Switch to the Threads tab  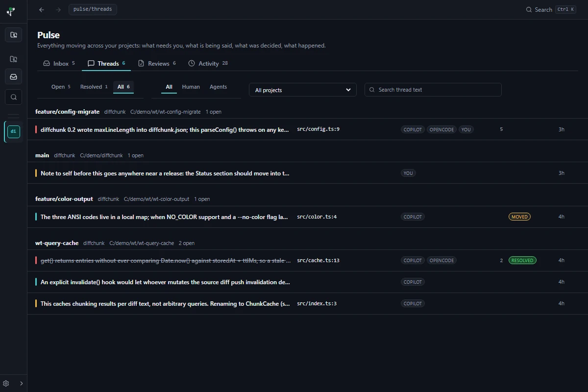(x=106, y=64)
